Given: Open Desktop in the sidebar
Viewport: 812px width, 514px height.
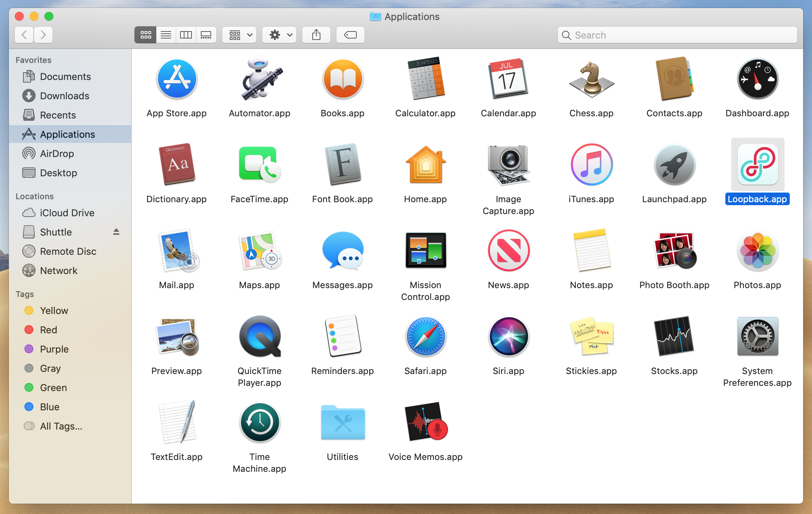Looking at the screenshot, I should 70,173.
